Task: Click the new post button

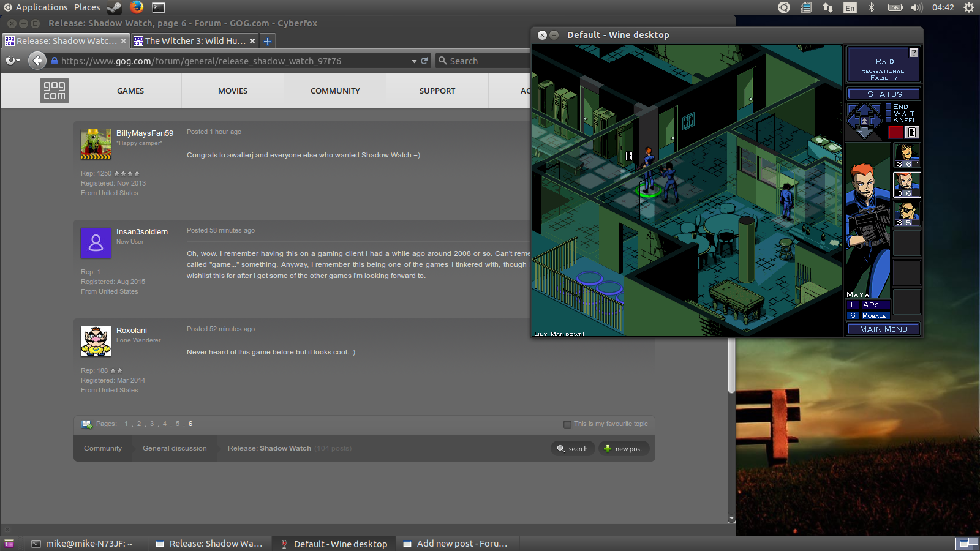Action: click(x=624, y=449)
